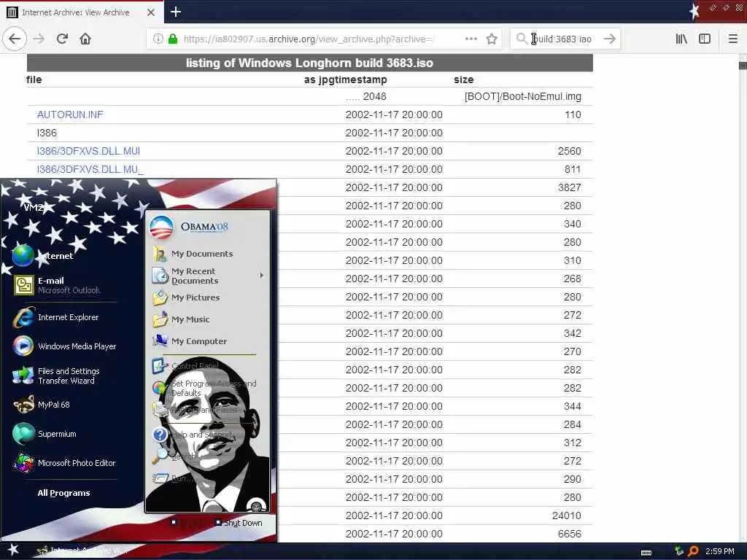The image size is (747, 560).
Task: Open the page actions three-dots menu
Action: (x=471, y=39)
